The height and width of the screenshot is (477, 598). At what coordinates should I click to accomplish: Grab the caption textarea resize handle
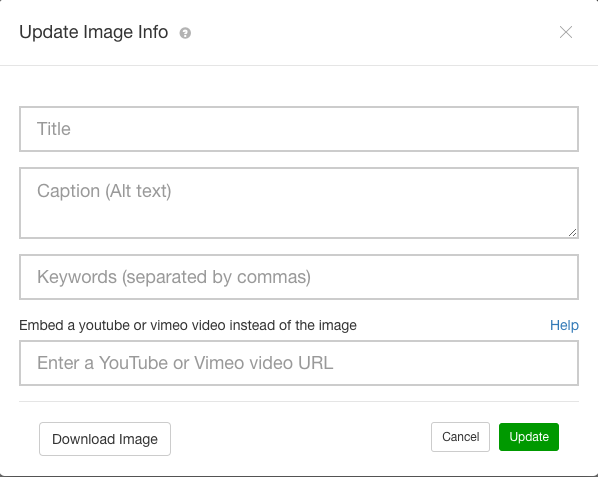pos(572,232)
